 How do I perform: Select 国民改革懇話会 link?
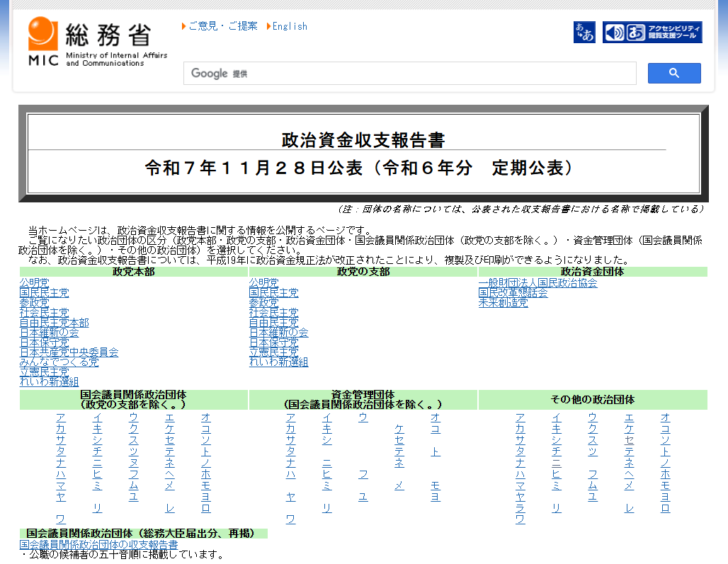pos(513,293)
